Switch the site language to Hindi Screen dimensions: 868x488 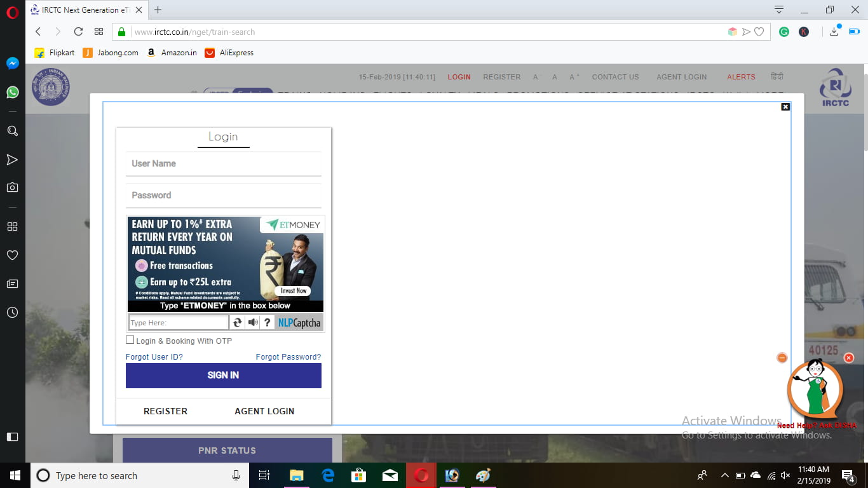pos(777,76)
